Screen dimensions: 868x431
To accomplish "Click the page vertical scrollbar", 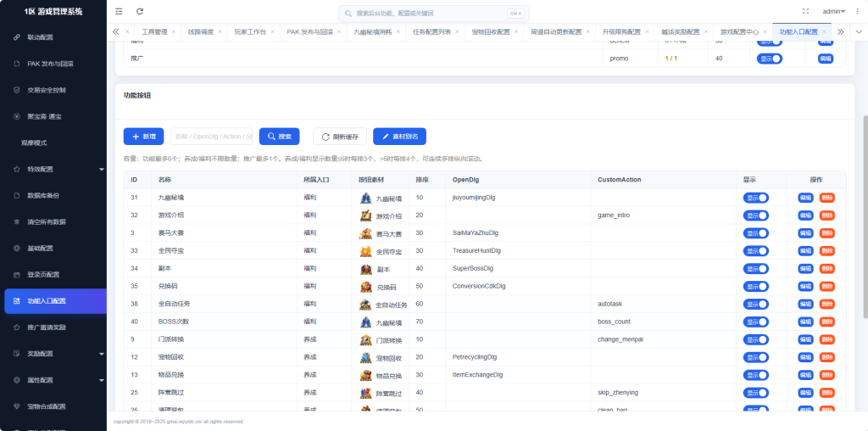I will (865, 217).
